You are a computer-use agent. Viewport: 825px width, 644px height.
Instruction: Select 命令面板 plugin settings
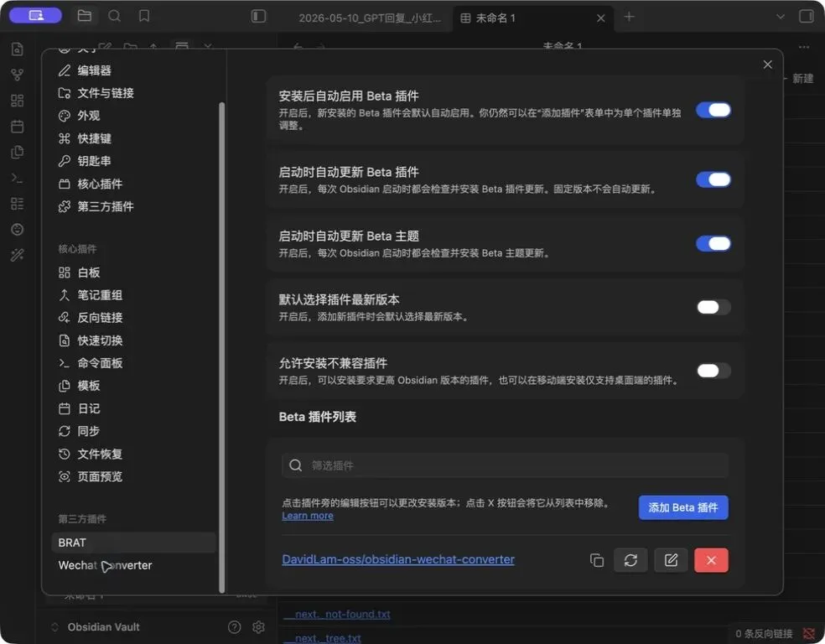[90, 363]
